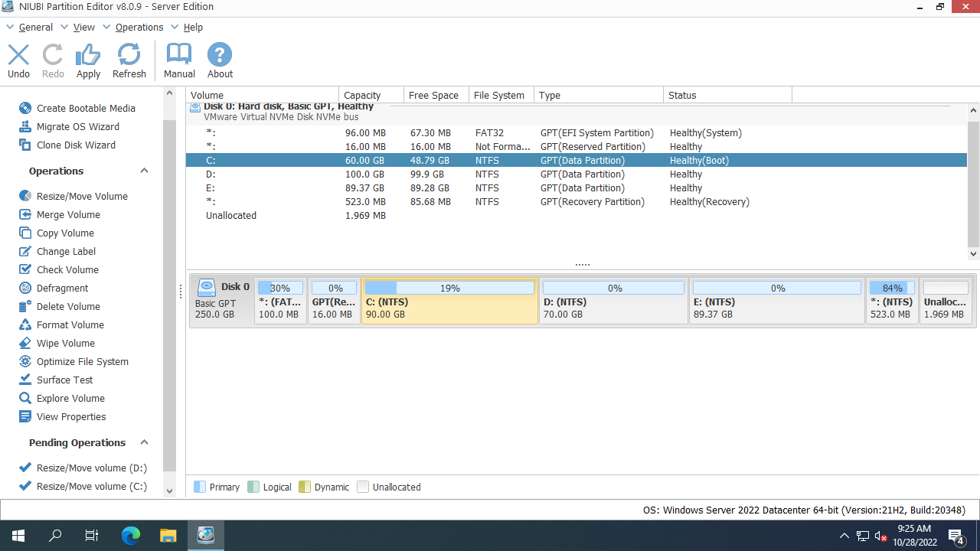This screenshot has width=980, height=551.
Task: Click Resize/Move Volume operation
Action: click(x=82, y=196)
